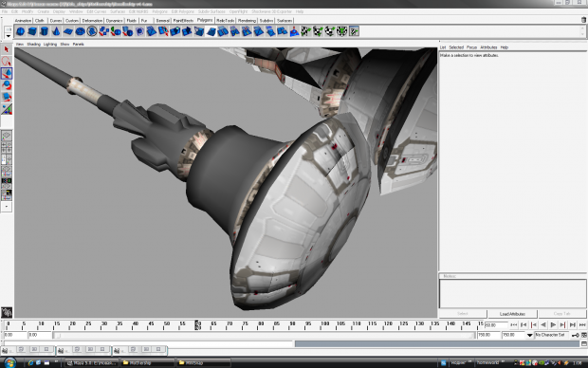Open Internet Explorer from quick launch

tap(30, 362)
